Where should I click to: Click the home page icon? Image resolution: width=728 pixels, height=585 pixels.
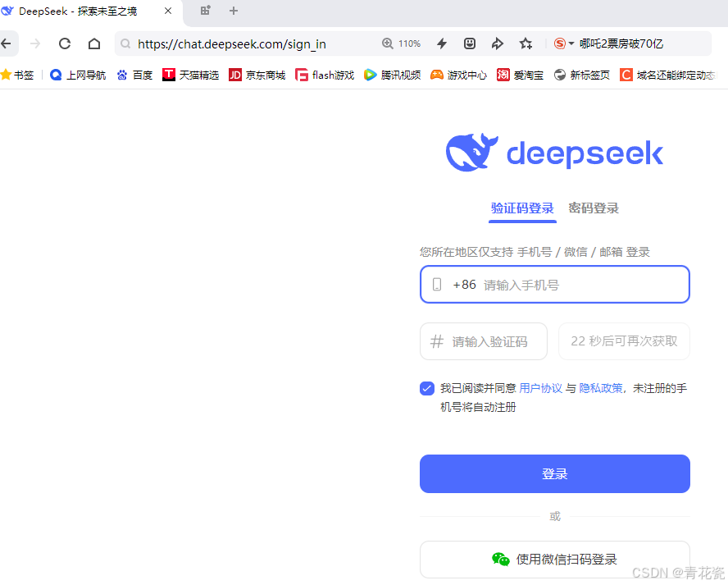93,43
